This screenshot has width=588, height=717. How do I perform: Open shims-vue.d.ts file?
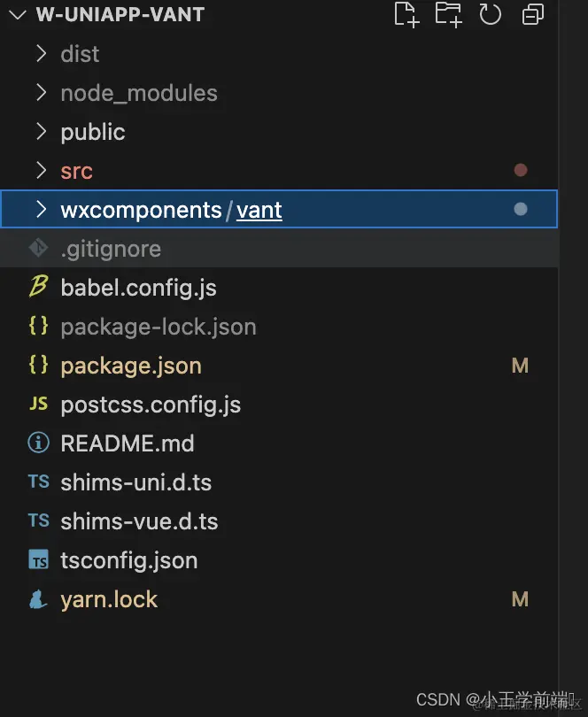[x=139, y=521]
